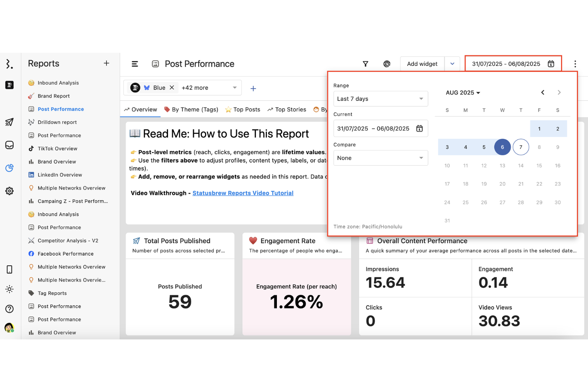The height and width of the screenshot is (392, 588).
Task: Click the next month arrow in calendar
Action: [559, 93]
